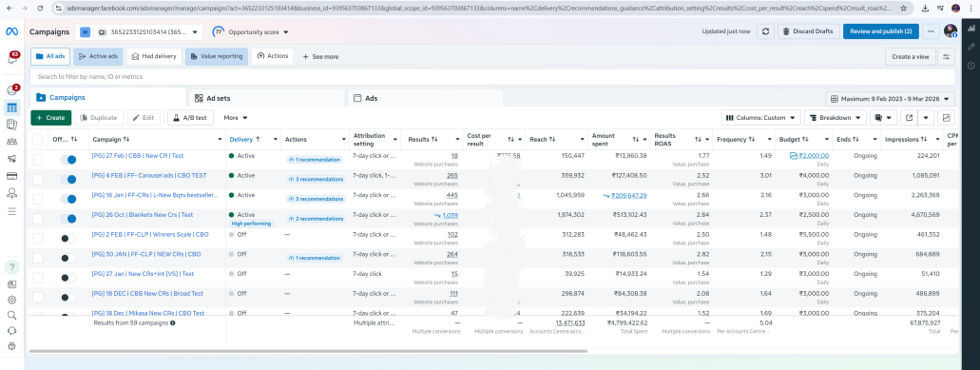Click the horizontal scrollbar below the table
This screenshot has height=370, width=980.
click(x=308, y=351)
